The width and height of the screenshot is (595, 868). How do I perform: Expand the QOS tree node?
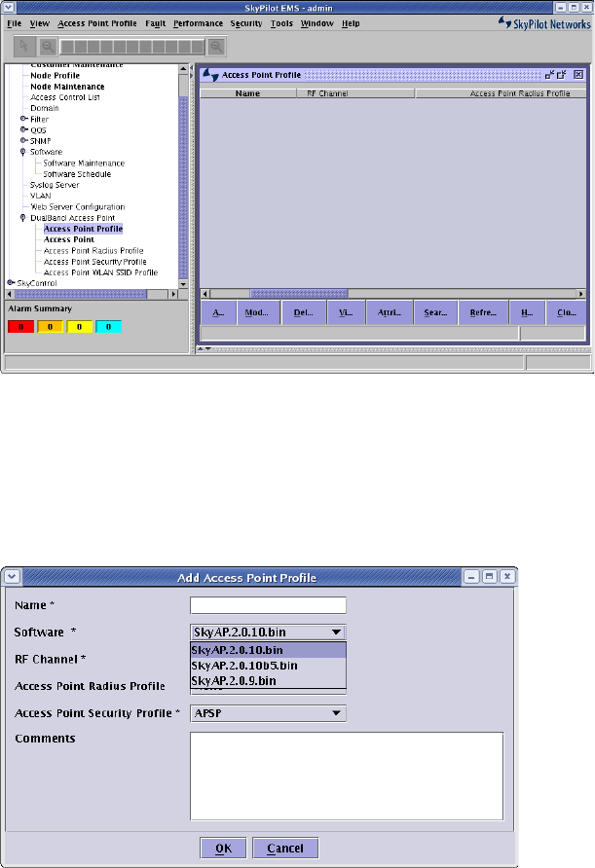pos(23,129)
